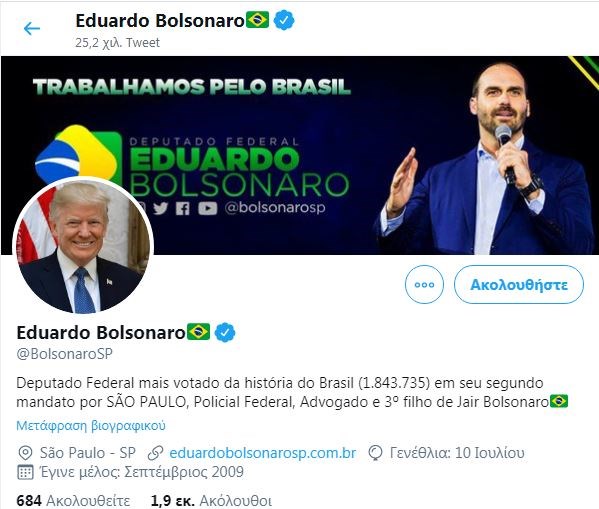Click Μετάφραση βιογραφικού to translate bio
The width and height of the screenshot is (599, 509).
91,425
